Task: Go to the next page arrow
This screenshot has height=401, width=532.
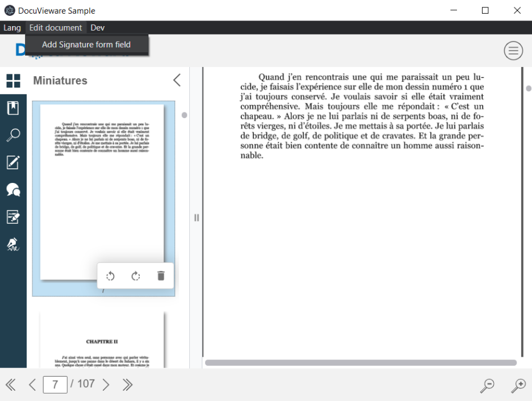Action: click(106, 385)
